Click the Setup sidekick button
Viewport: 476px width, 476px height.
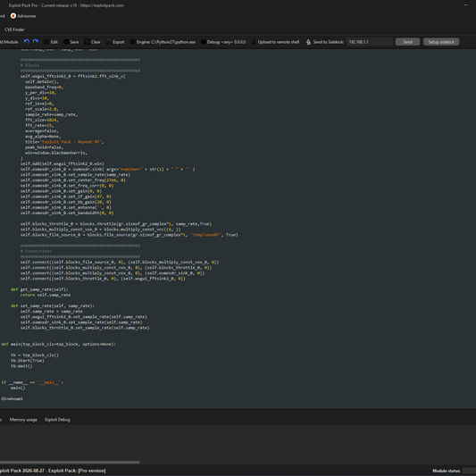coord(441,42)
